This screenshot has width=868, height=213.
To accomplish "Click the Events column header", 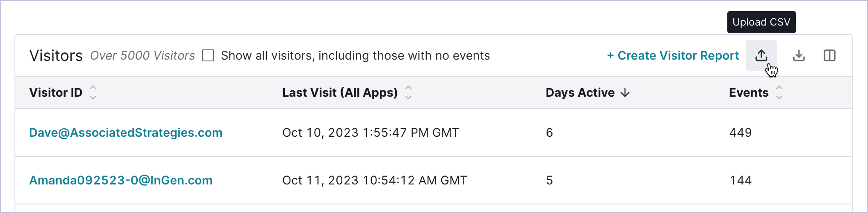I will [x=749, y=92].
